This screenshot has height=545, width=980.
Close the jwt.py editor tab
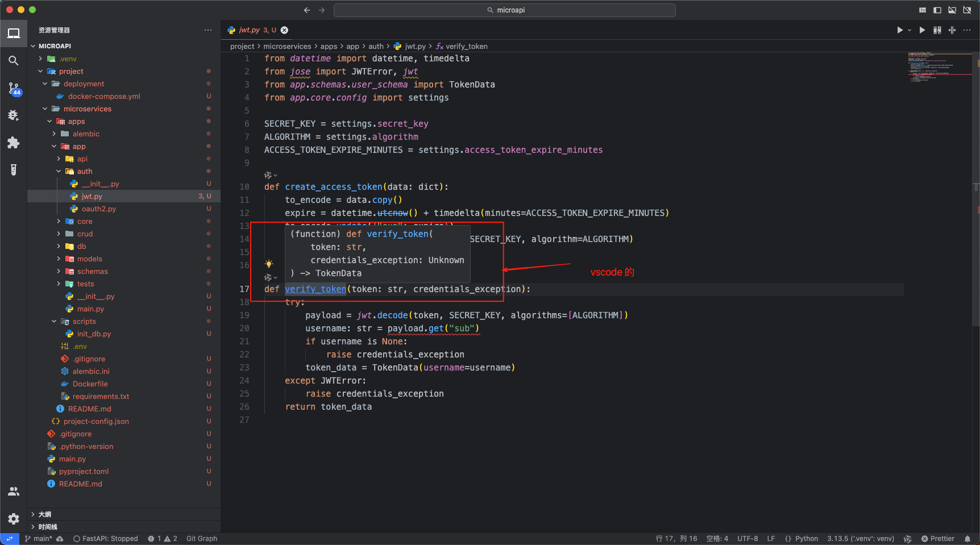point(284,30)
